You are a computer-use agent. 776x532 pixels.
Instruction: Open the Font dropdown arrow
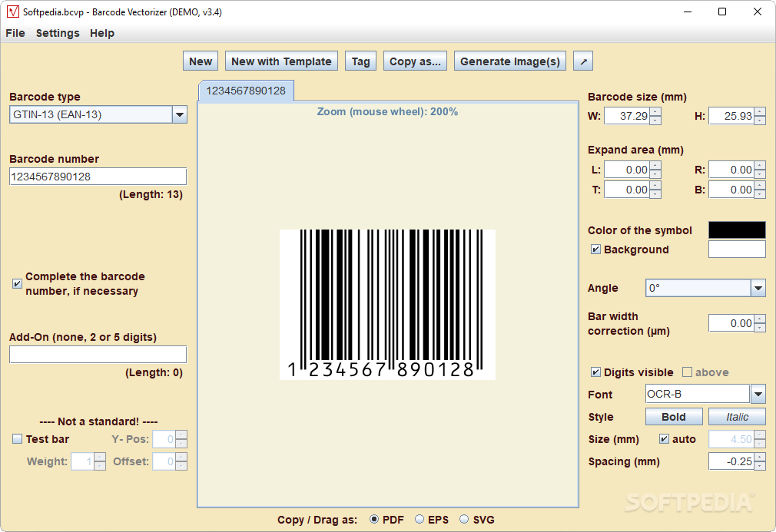(x=758, y=394)
